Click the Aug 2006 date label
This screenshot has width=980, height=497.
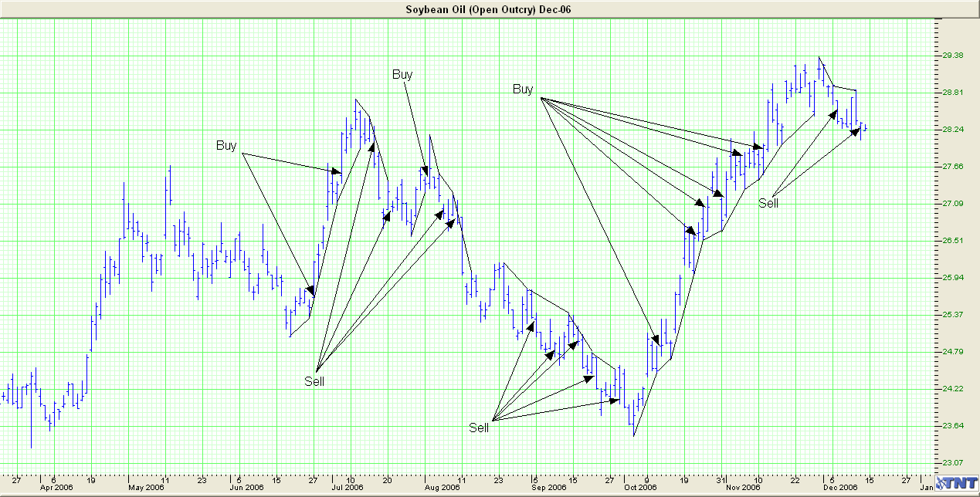[x=443, y=488]
